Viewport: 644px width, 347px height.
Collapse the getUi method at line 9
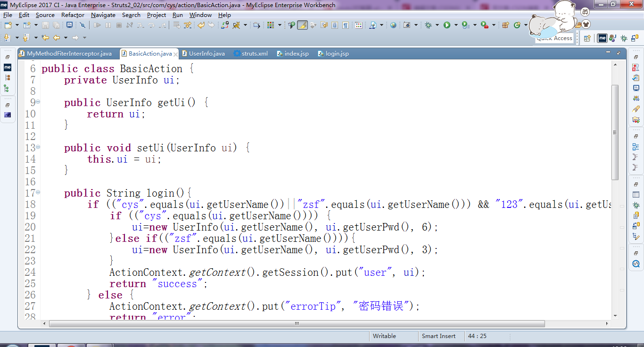(x=38, y=102)
